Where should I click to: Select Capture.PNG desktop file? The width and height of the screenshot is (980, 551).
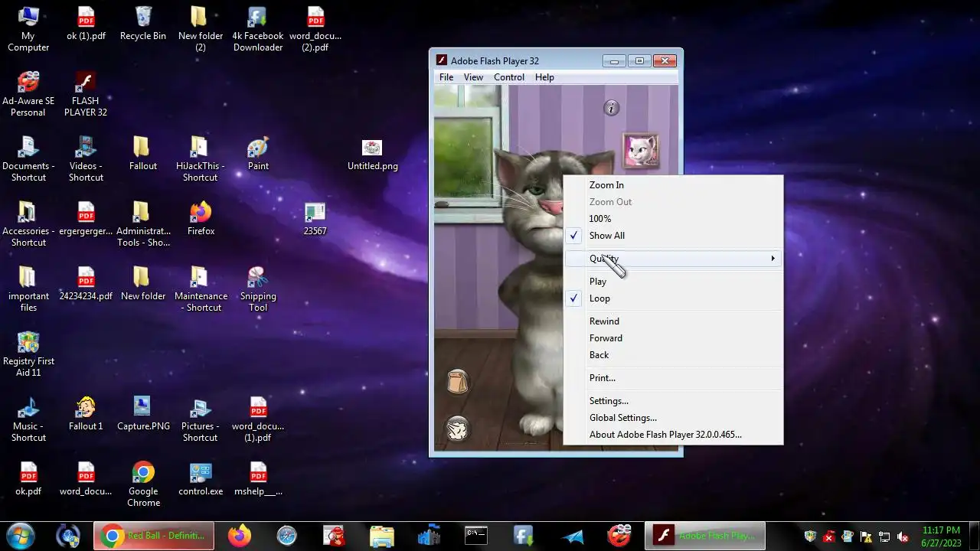143,414
